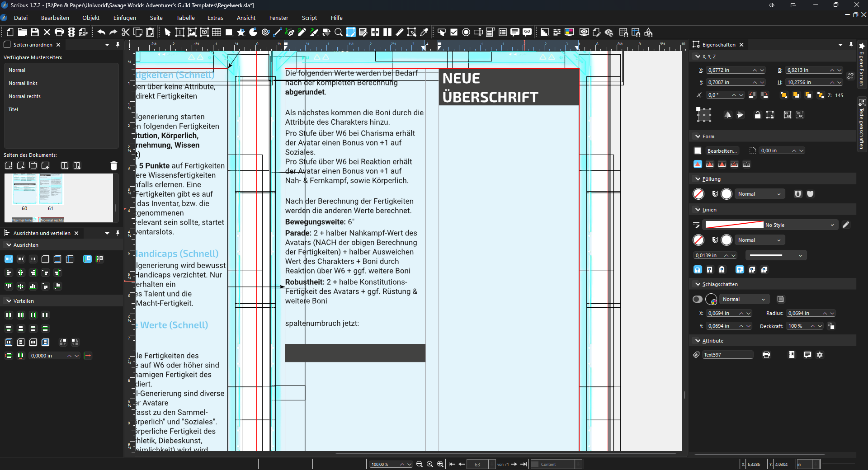Image resolution: width=868 pixels, height=470 pixels.
Task: Flip the object horizontally
Action: tap(727, 115)
